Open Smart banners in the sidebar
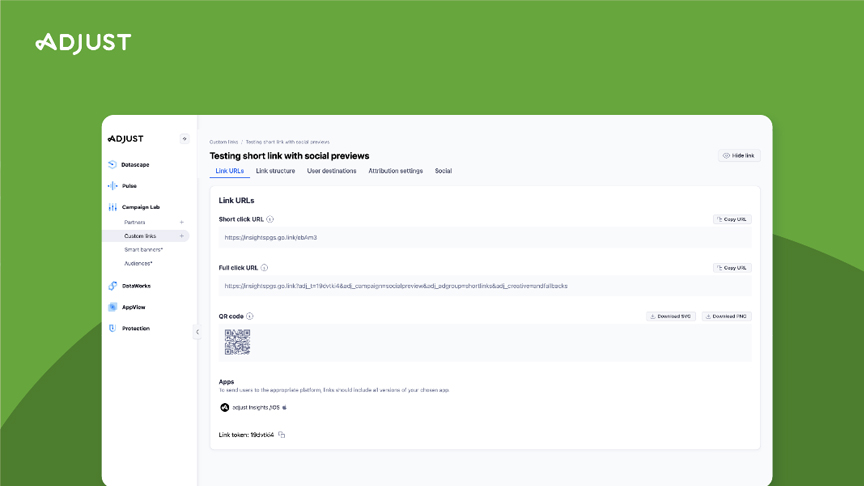Image resolution: width=864 pixels, height=486 pixels. click(143, 250)
